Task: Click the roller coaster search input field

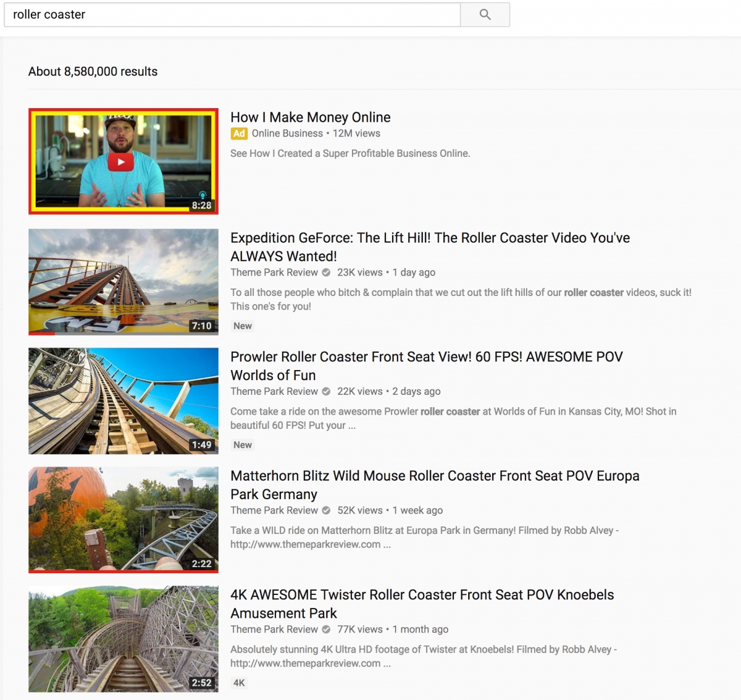Action: (232, 14)
